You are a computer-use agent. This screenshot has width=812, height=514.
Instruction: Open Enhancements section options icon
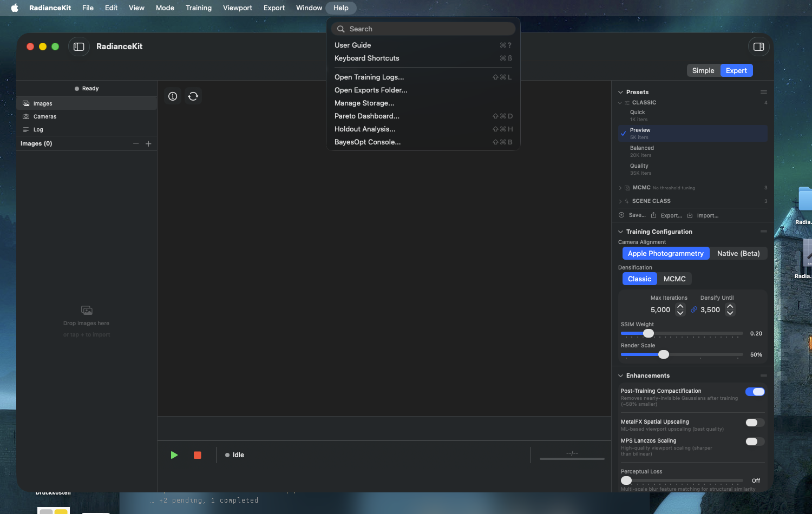(x=764, y=375)
